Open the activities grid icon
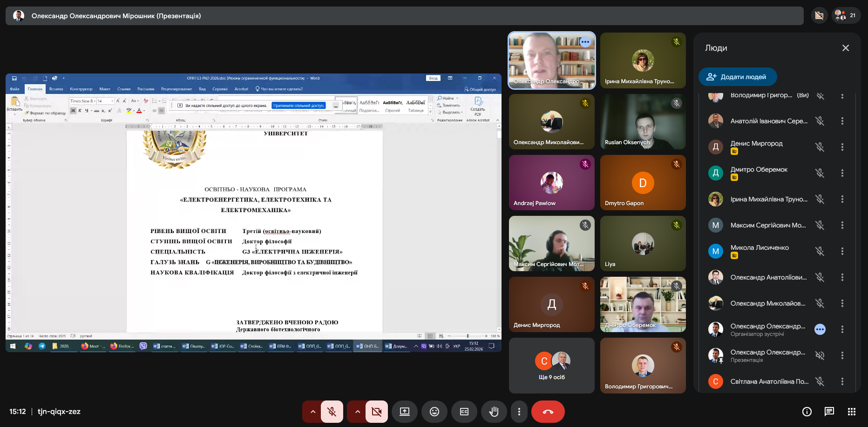 [852, 412]
